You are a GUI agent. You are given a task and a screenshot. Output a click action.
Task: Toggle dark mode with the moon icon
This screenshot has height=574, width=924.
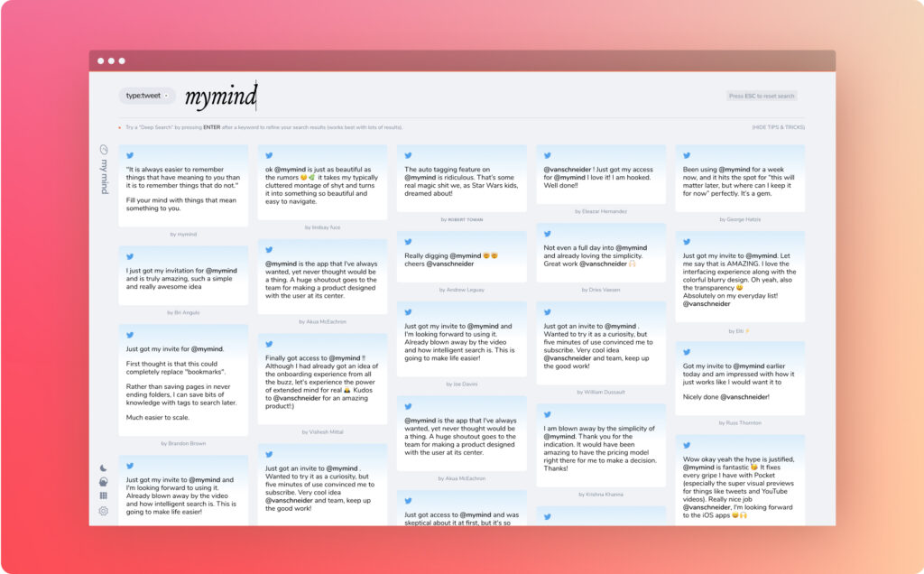[104, 468]
